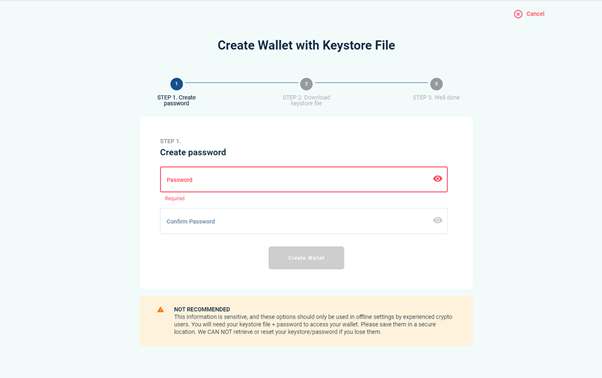Viewport: 602px width, 378px height.
Task: Click the Create Wallet button
Action: pos(306,258)
